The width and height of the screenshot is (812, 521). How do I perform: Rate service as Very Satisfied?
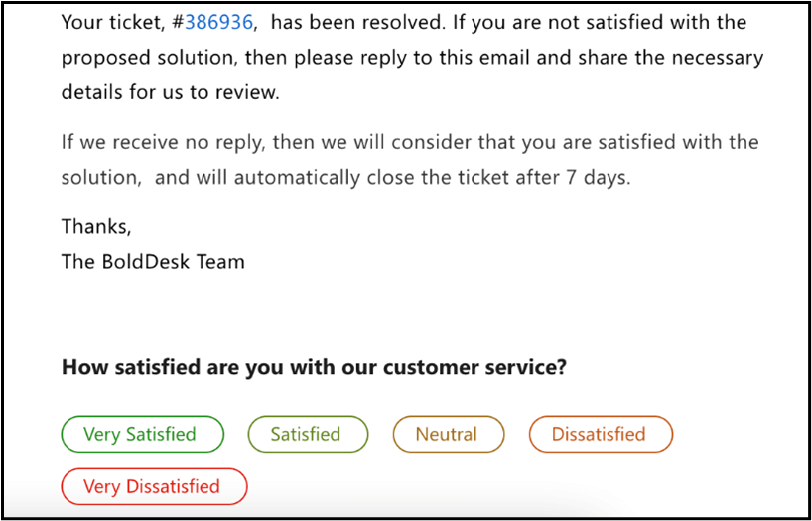tap(141, 434)
